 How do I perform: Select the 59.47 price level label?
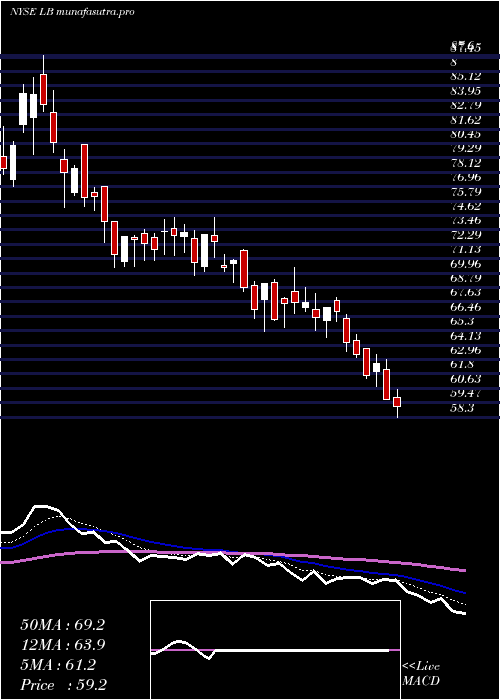tap(466, 393)
